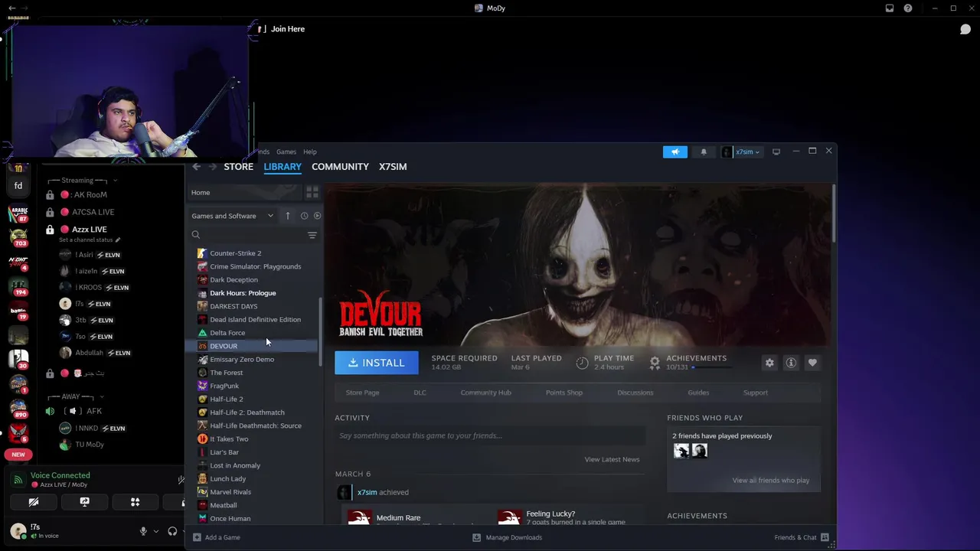
Task: Open library Home button
Action: point(245,192)
